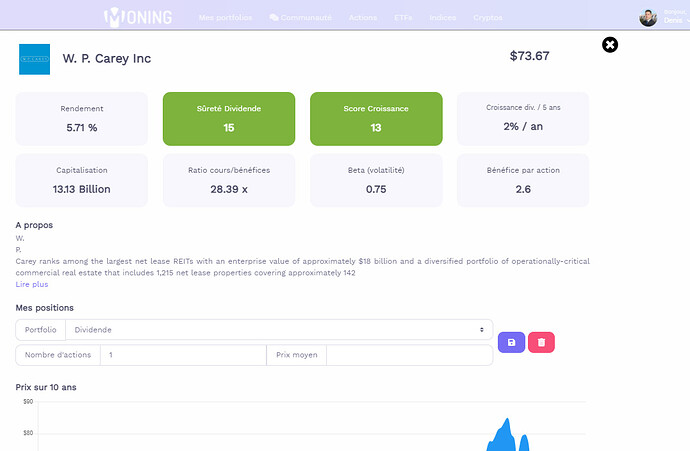
Task: Click the $90 axis label on chart
Action: [28, 401]
